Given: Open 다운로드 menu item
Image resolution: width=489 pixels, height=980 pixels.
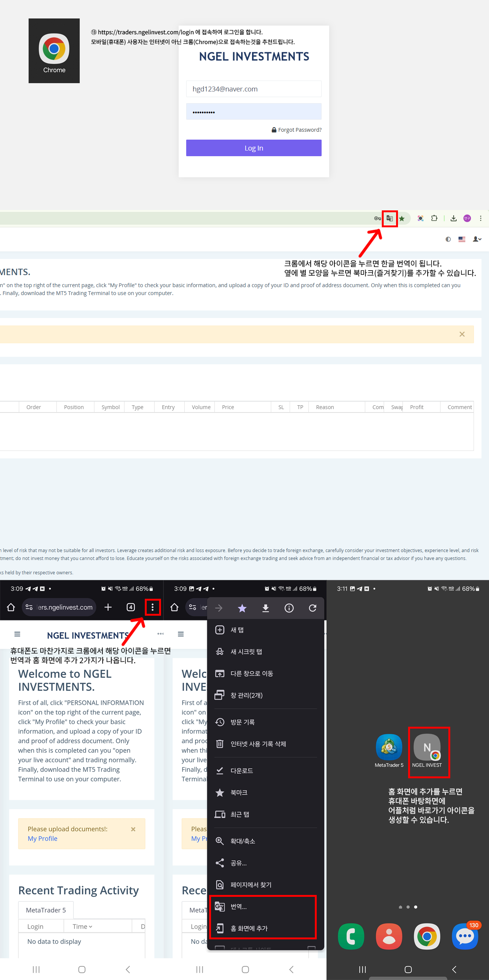Looking at the screenshot, I should coord(266,770).
